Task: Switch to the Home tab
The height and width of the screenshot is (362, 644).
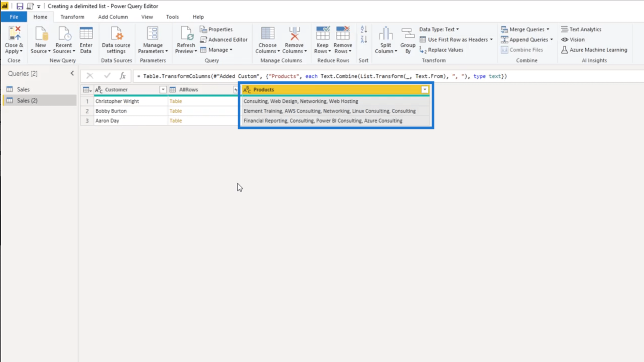Action: 40,17
